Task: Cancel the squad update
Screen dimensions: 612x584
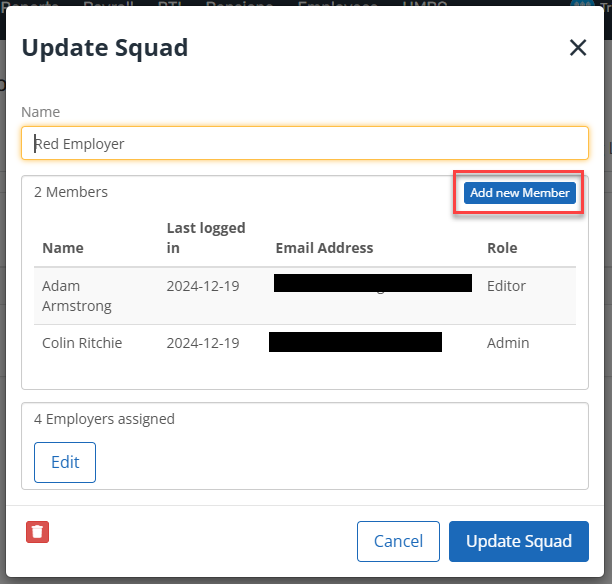Action: click(398, 541)
